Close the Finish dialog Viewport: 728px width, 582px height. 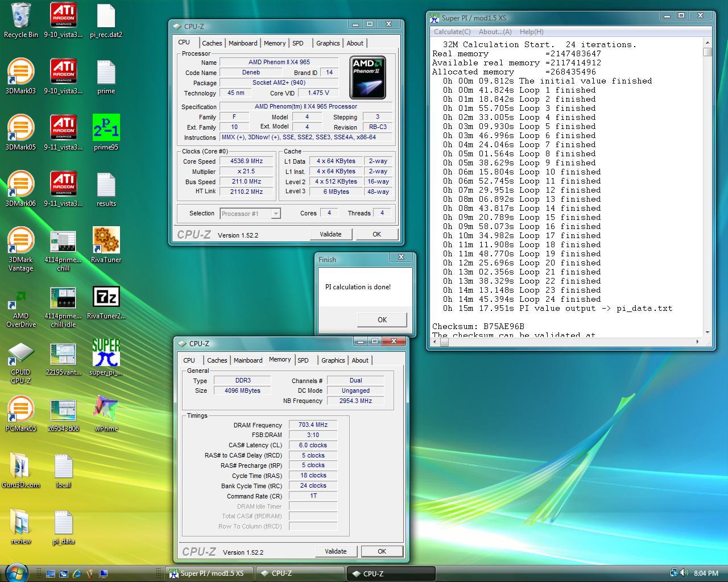(x=401, y=257)
